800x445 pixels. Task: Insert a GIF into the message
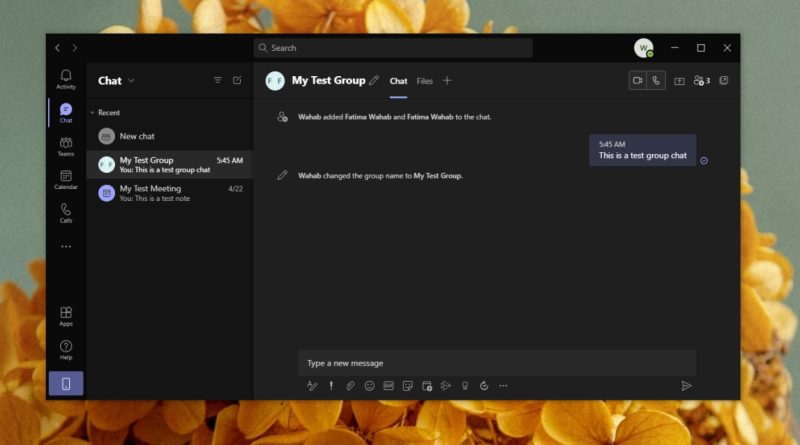point(388,386)
